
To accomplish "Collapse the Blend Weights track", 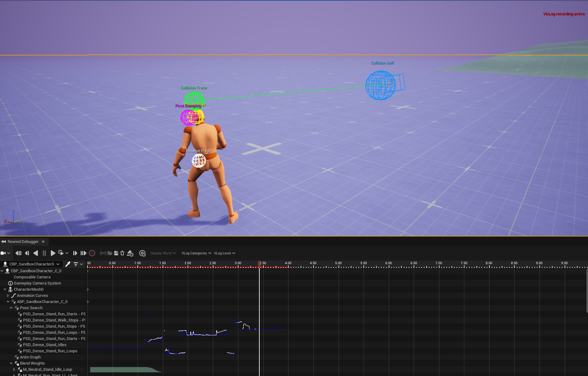I will click(11, 363).
